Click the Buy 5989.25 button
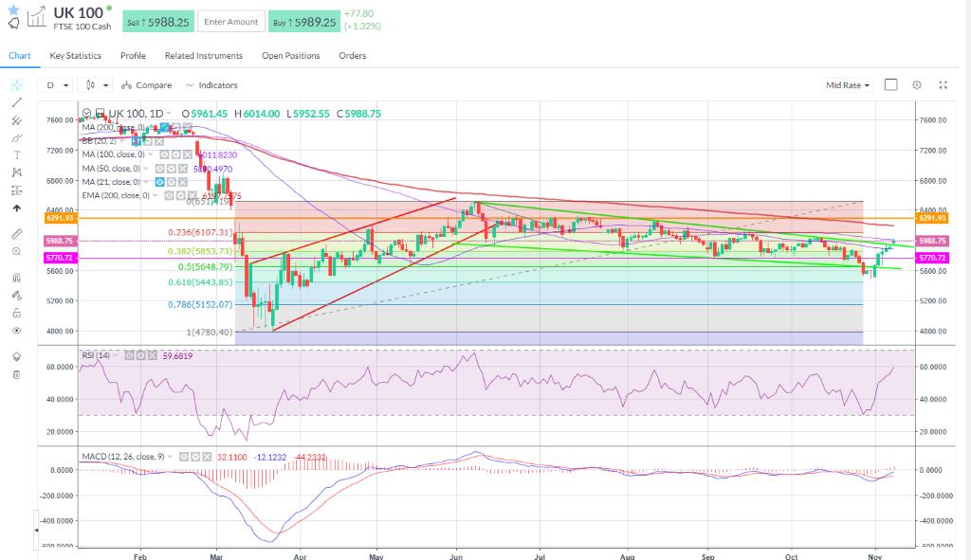Viewport: 971px width, 560px height. pyautogui.click(x=304, y=23)
